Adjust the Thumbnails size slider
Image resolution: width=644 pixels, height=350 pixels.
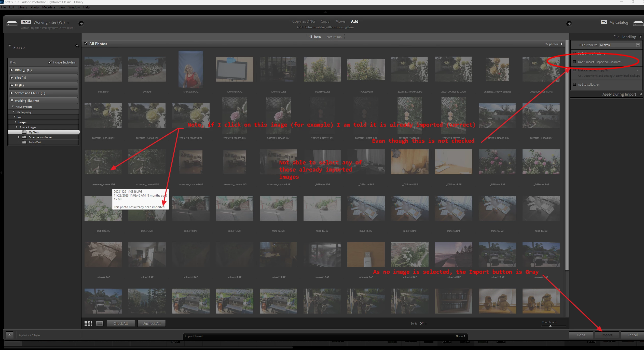(x=550, y=326)
